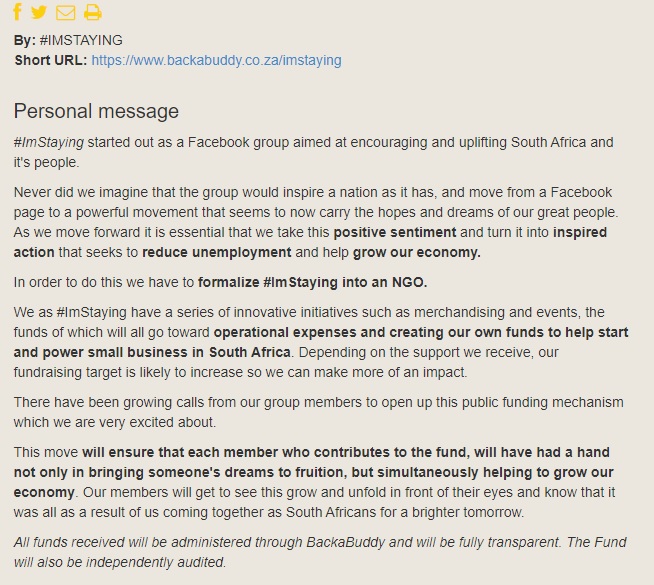
Task: Click bold "formalize #ImStaying into an NGO."
Action: [x=313, y=282]
